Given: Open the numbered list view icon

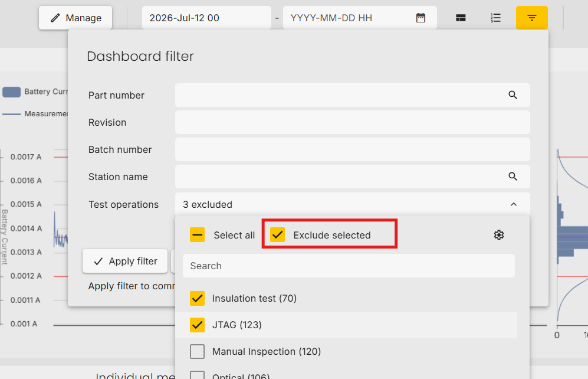Looking at the screenshot, I should pyautogui.click(x=496, y=18).
